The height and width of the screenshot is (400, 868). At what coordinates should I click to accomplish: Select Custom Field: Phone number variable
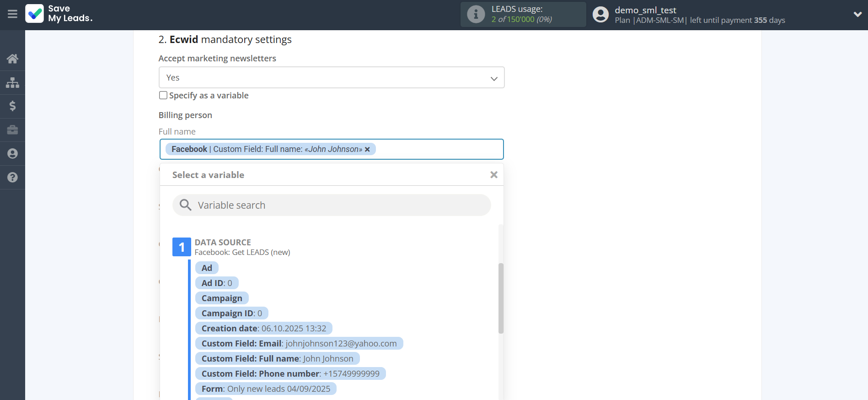pyautogui.click(x=290, y=374)
